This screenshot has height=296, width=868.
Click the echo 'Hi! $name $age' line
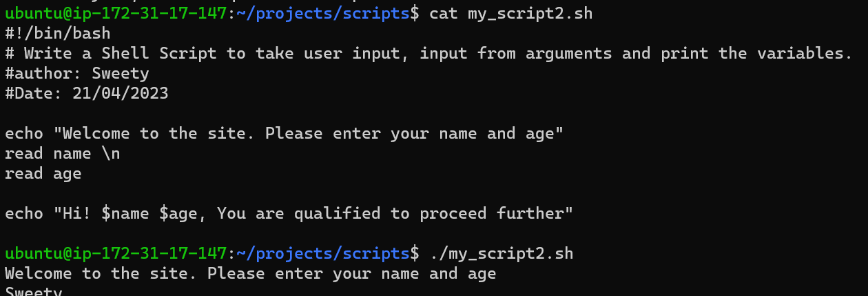point(289,213)
